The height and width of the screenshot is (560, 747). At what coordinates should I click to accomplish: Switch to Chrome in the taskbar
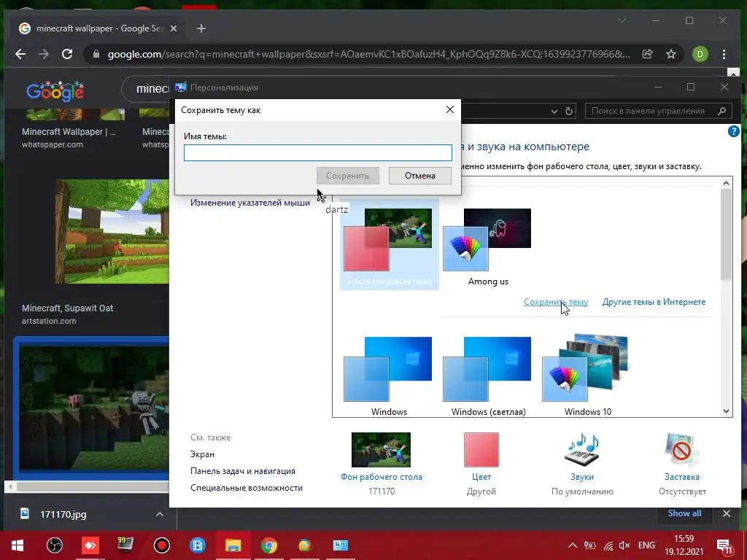click(268, 545)
